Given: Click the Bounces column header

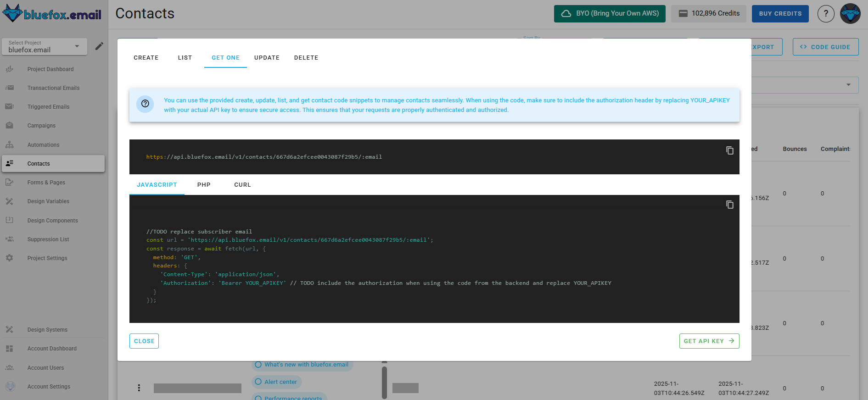Looking at the screenshot, I should 795,149.
